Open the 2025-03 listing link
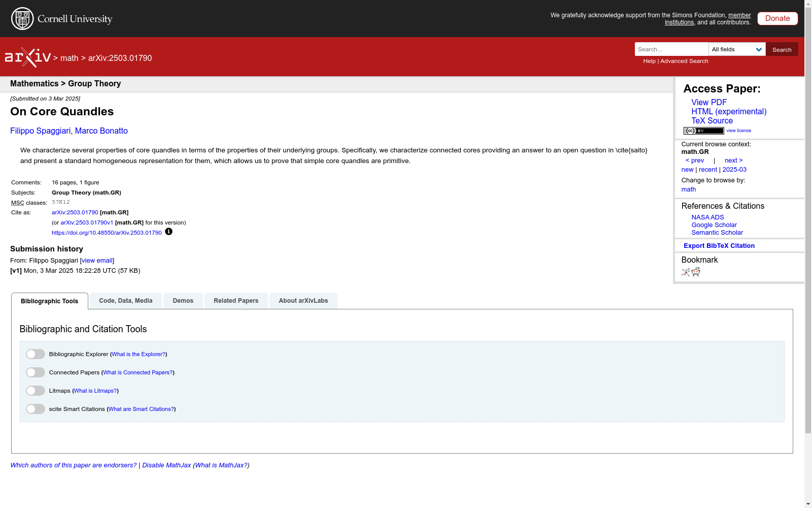The width and height of the screenshot is (812, 508). coord(734,170)
